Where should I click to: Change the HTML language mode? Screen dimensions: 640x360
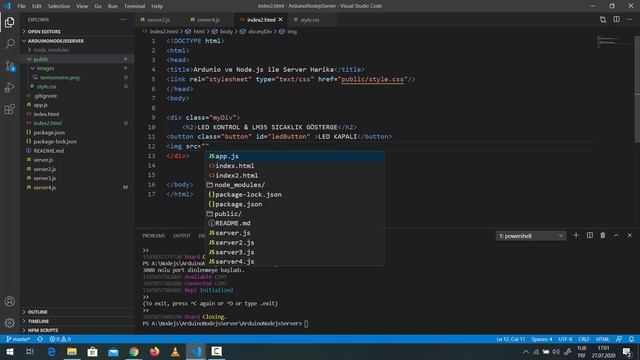(602, 339)
